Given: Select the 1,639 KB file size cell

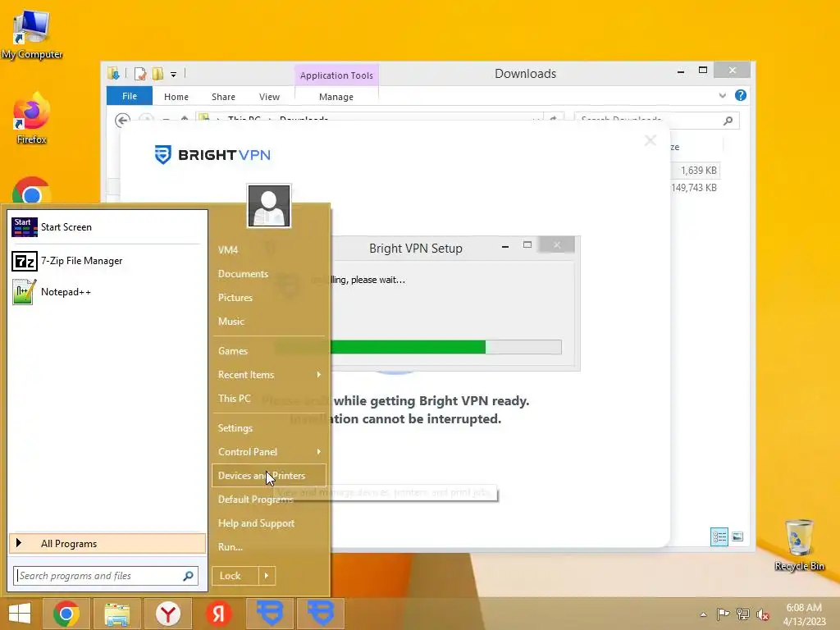Looking at the screenshot, I should click(x=699, y=171).
